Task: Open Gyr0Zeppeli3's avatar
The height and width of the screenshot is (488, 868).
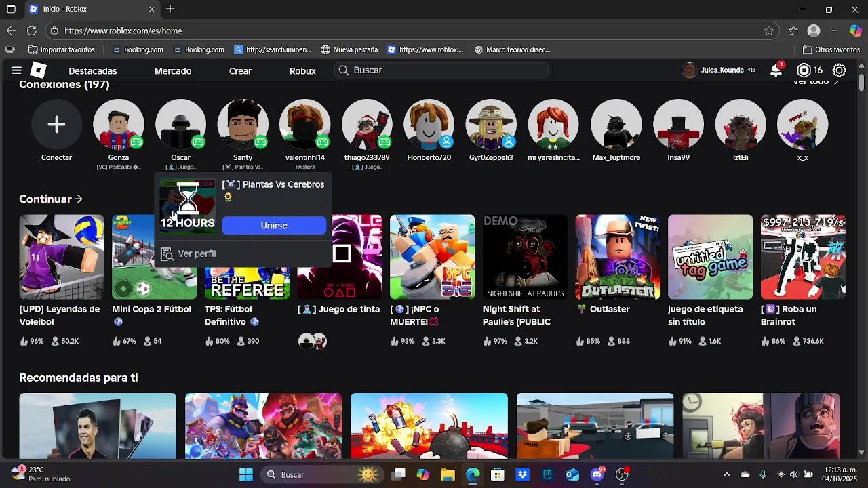Action: pyautogui.click(x=491, y=124)
